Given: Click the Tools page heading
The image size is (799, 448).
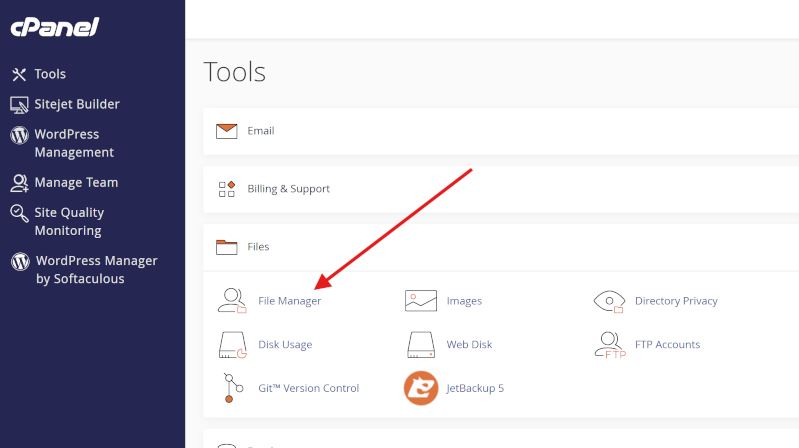Looking at the screenshot, I should [x=234, y=72].
